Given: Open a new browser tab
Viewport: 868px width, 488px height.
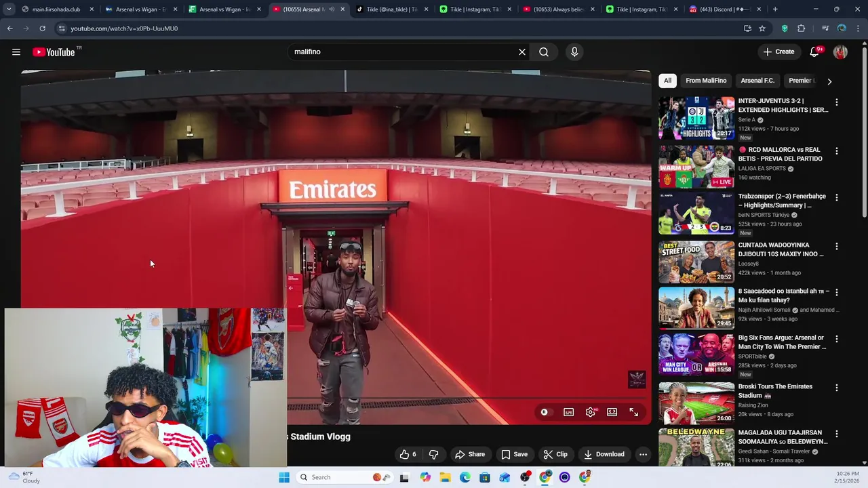Looking at the screenshot, I should 775,9.
